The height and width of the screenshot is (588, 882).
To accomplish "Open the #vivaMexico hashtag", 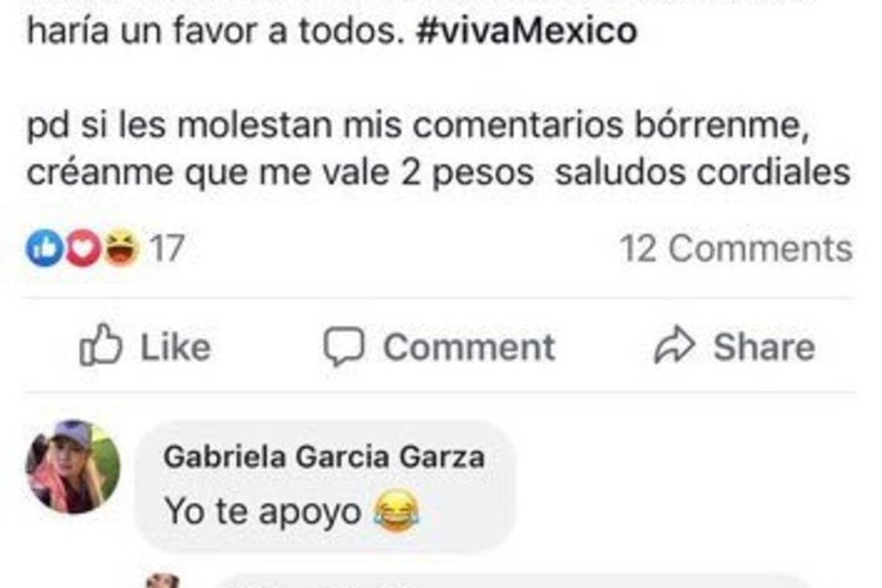I will (x=527, y=31).
